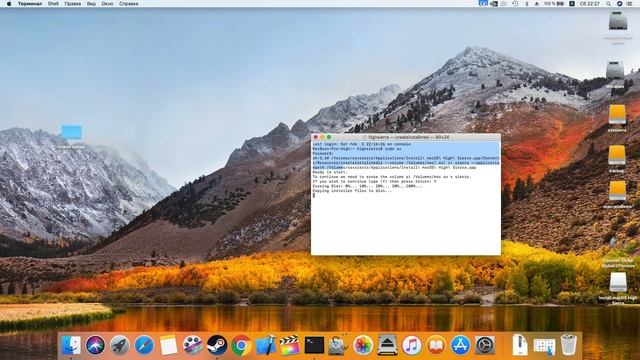This screenshot has height=360, width=640.
Task: Open the eject-drive utility icon in Dock
Action: (387, 345)
